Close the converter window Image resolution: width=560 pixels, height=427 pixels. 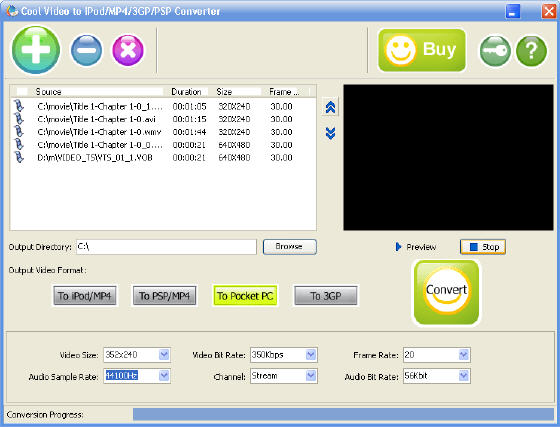(549, 11)
